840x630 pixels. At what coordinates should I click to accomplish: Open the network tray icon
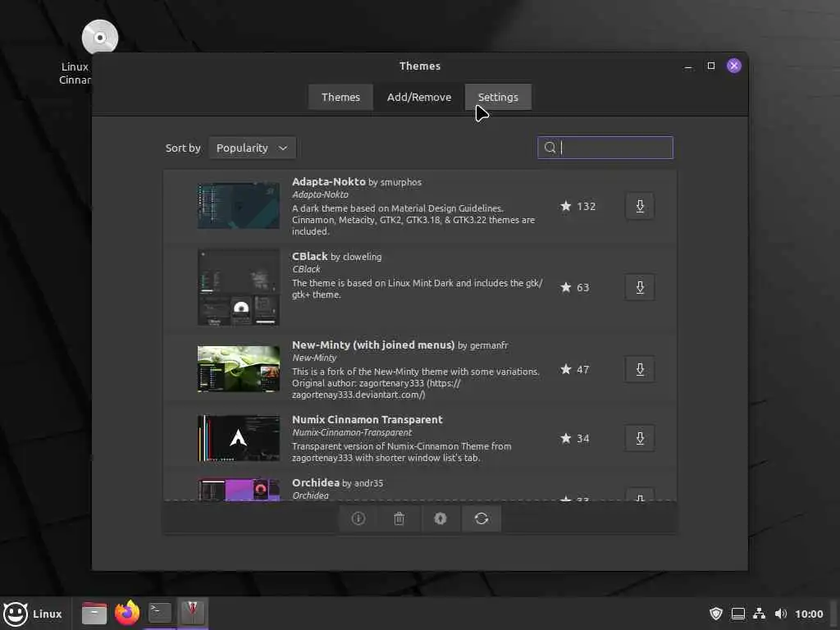(759, 614)
